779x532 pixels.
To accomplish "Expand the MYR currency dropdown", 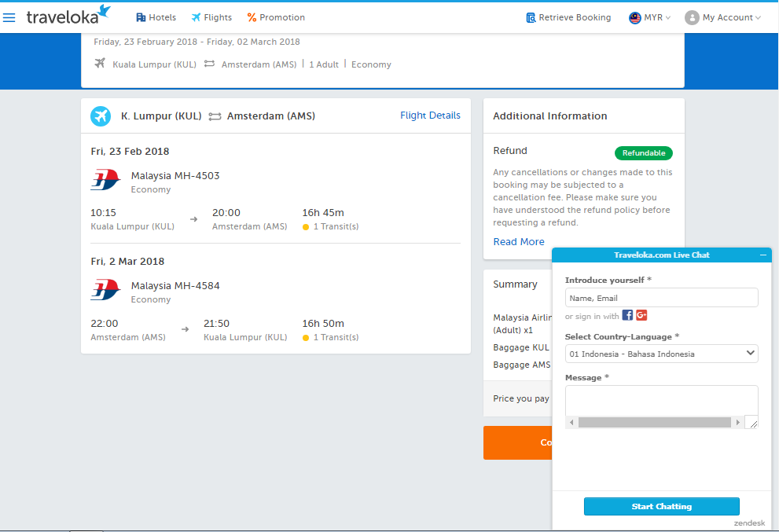I will [x=650, y=17].
